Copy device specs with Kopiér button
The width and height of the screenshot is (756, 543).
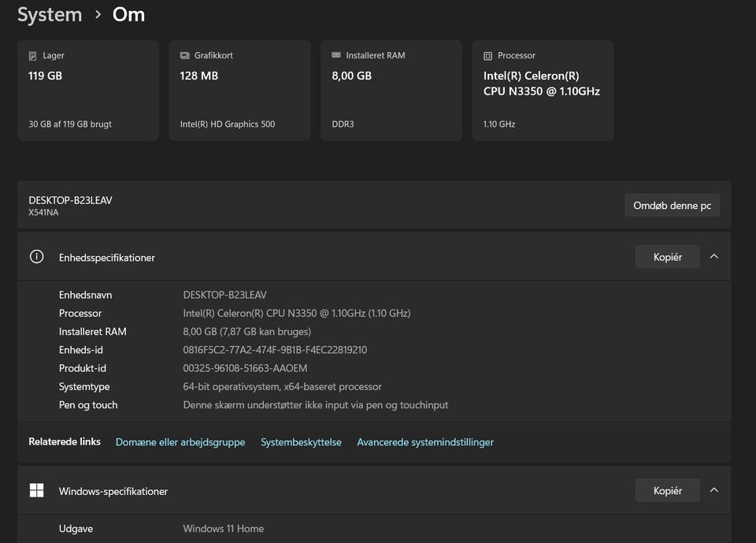[667, 257]
